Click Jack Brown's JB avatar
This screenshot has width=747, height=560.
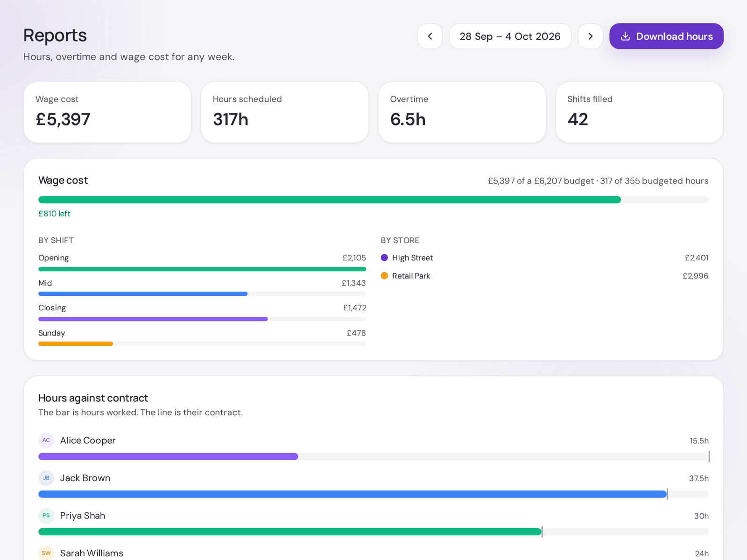tap(46, 478)
